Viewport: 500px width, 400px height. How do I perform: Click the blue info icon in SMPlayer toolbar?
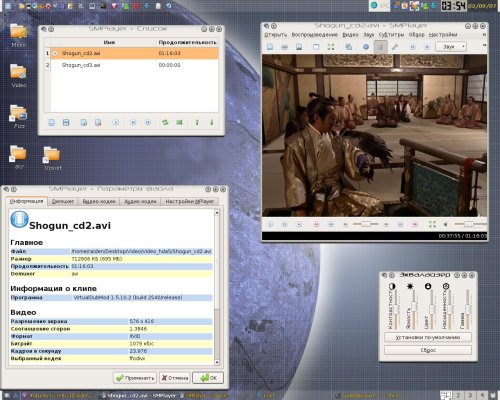pos(366,47)
